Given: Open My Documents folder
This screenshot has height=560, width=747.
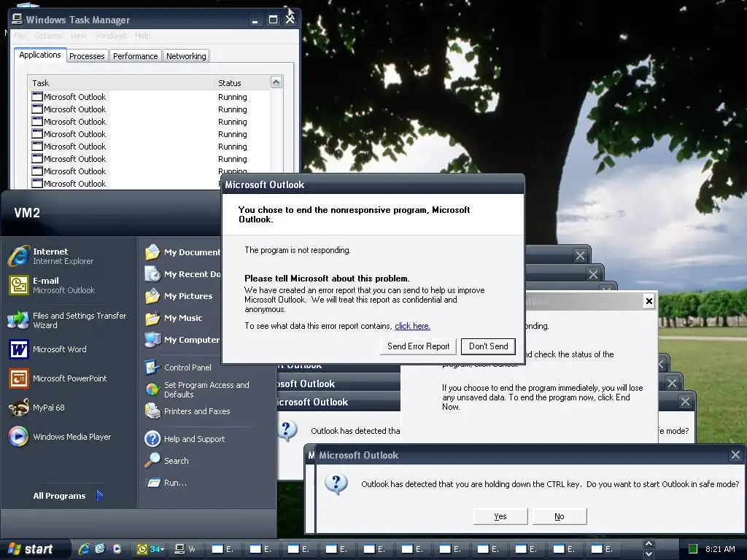Looking at the screenshot, I should [x=182, y=252].
